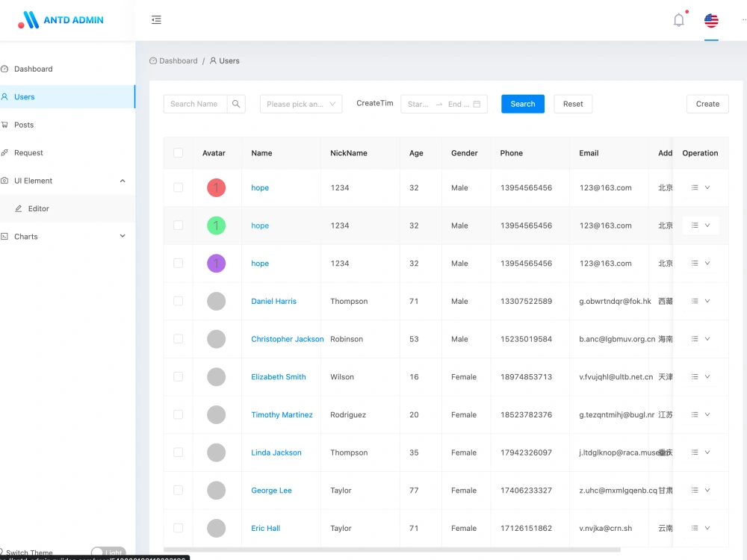Check the Christopher Jackson row checkbox

point(179,339)
